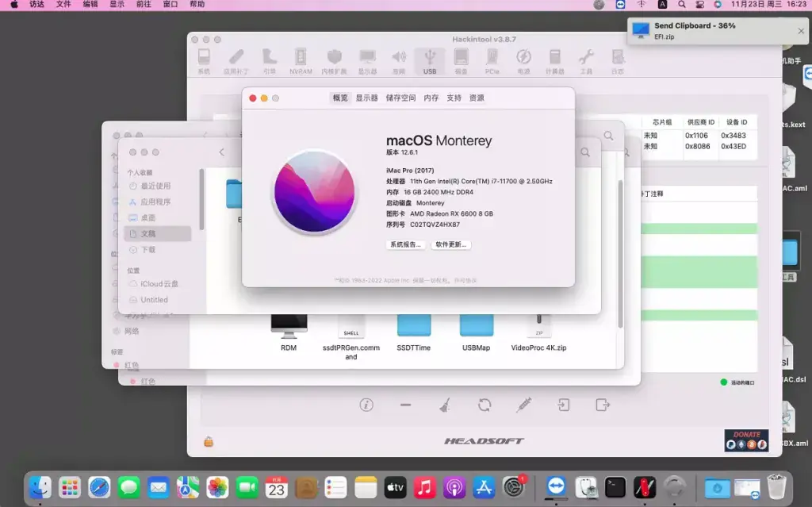The height and width of the screenshot is (507, 812).
Task: Click the 软件更新… button
Action: click(451, 244)
